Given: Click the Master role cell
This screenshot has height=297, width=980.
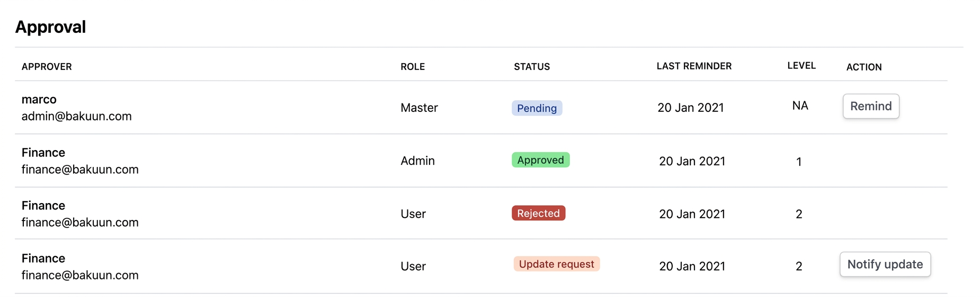Looking at the screenshot, I should [418, 108].
